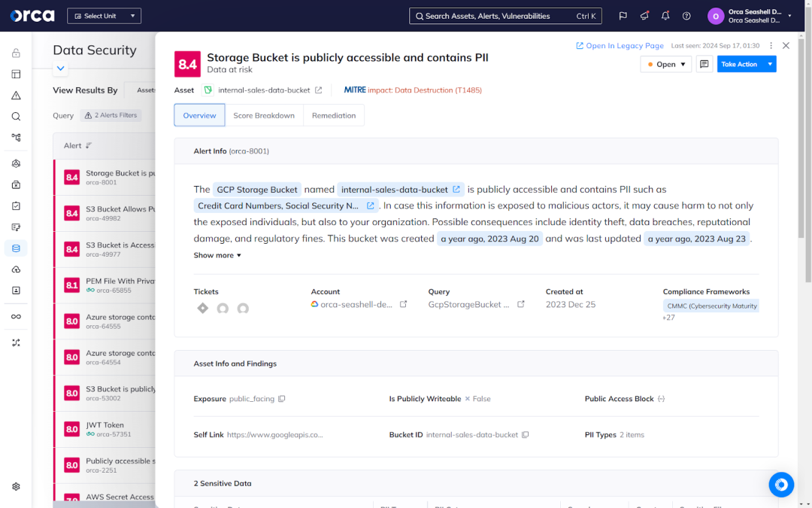Open the automations shuffle icon in sidebar
The height and width of the screenshot is (508, 812).
(x=16, y=342)
